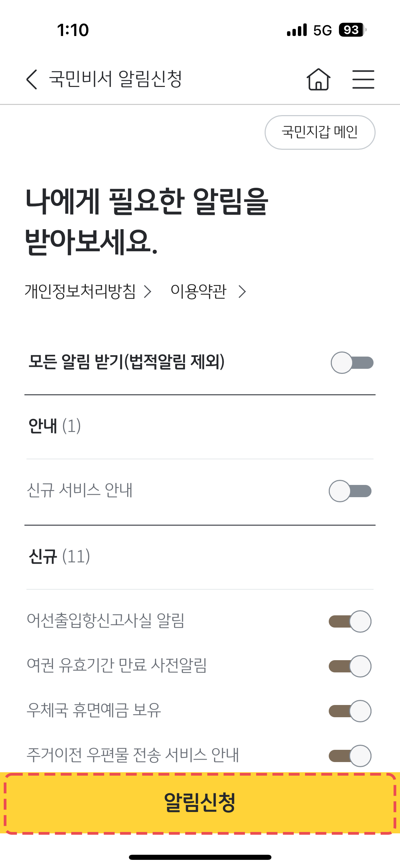Tap the yellow 알림신청 button
Image resolution: width=400 pixels, height=868 pixels.
click(x=200, y=803)
